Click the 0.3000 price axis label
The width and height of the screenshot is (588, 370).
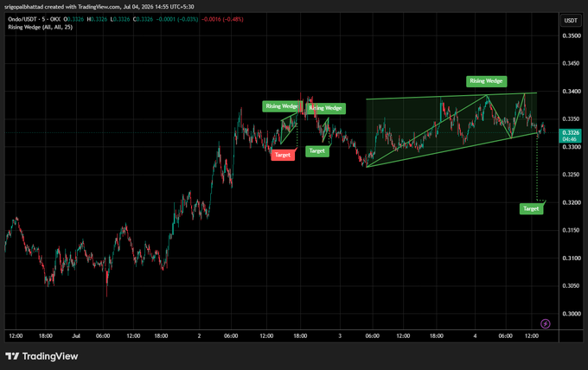[571, 314]
